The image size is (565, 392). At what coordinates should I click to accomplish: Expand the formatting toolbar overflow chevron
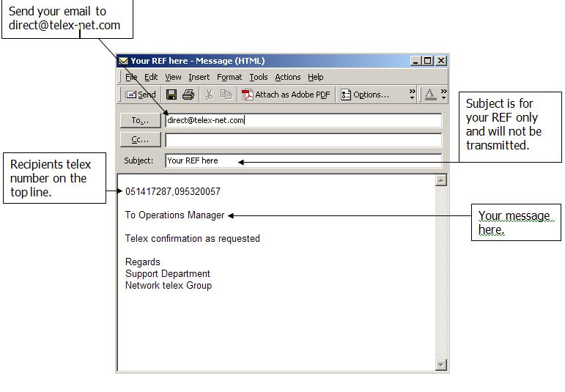[444, 95]
